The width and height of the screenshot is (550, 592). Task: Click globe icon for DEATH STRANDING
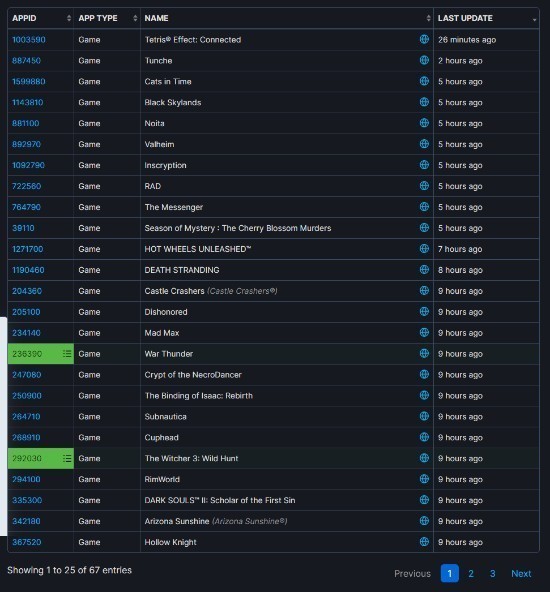point(424,270)
